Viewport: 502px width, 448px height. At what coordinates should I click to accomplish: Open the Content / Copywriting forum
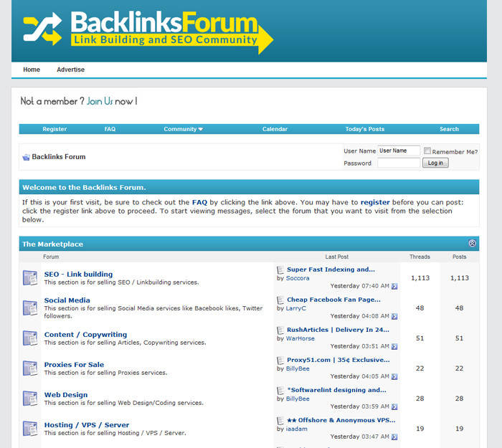tap(85, 335)
